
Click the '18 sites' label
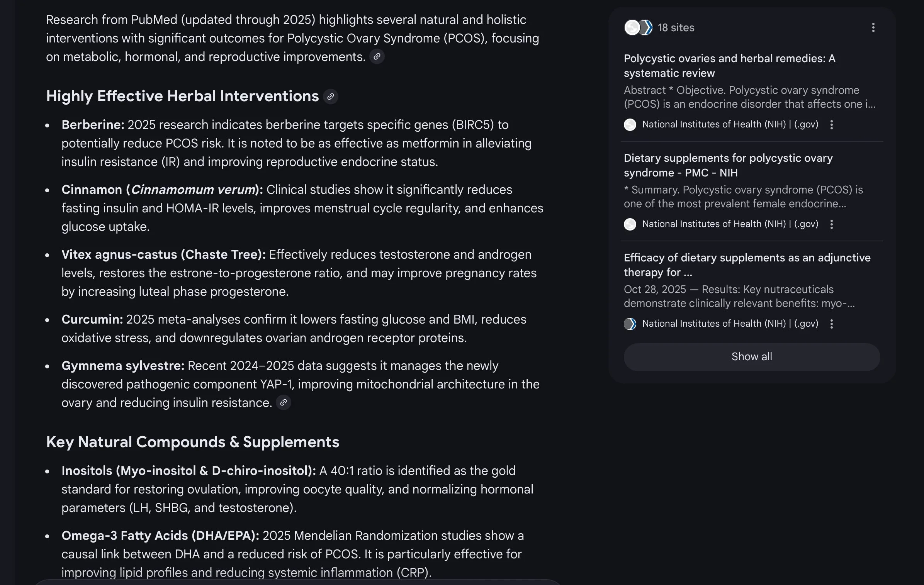[x=676, y=28]
